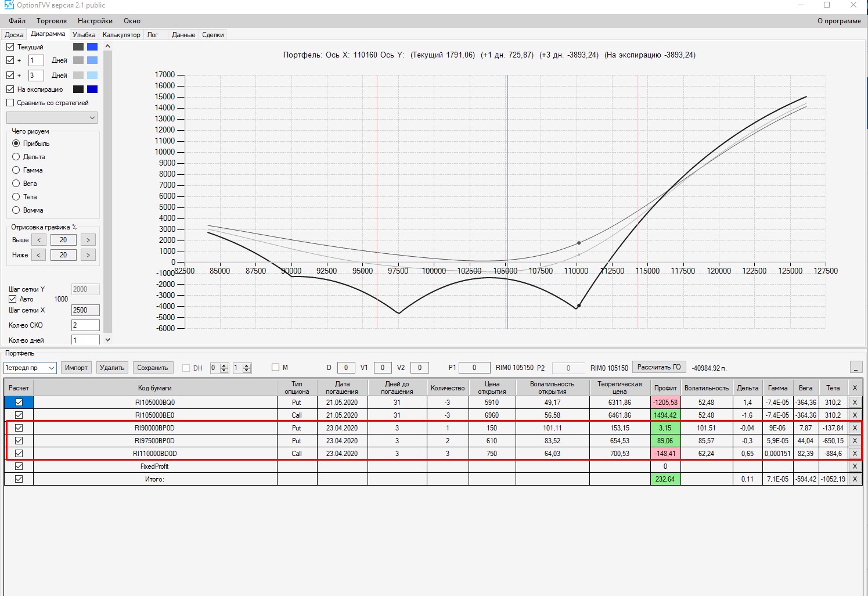Click the OptionFVV app icon in the title bar
The height and width of the screenshot is (596, 868).
pos(9,5)
